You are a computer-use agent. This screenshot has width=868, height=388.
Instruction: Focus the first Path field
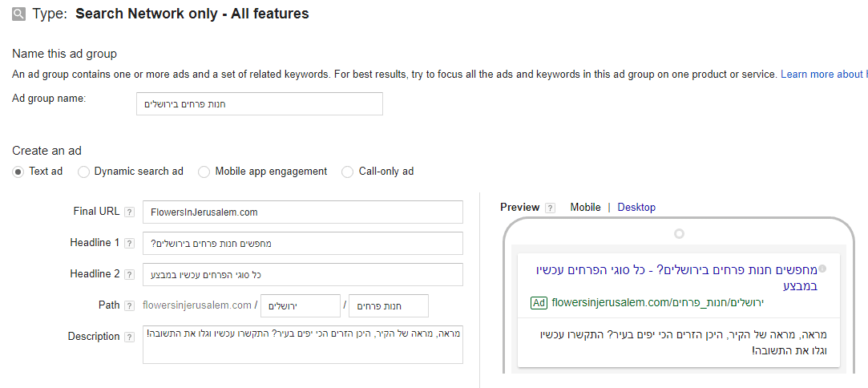click(x=301, y=306)
